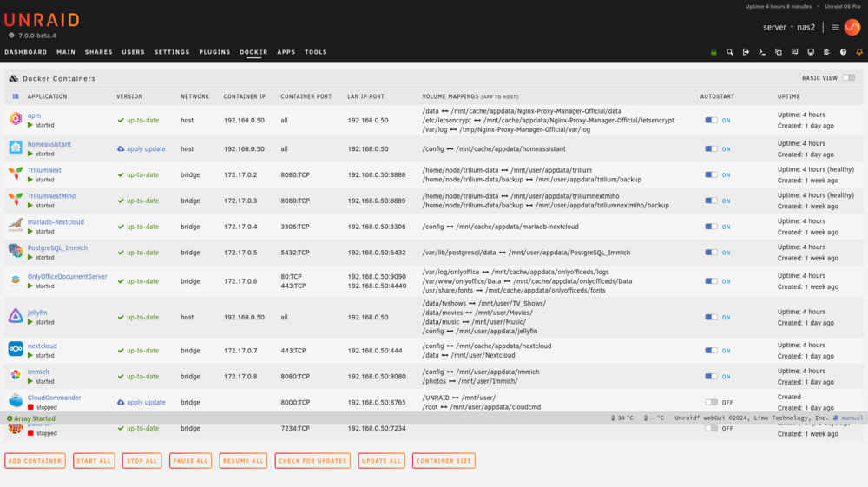This screenshot has width=868, height=487.
Task: Click Check For Updates button
Action: pos(312,460)
